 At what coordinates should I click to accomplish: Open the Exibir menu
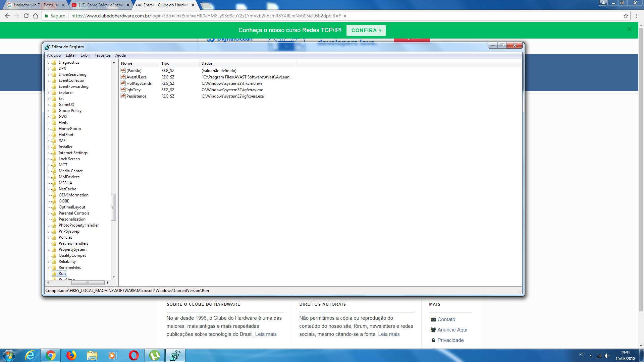[x=85, y=55]
